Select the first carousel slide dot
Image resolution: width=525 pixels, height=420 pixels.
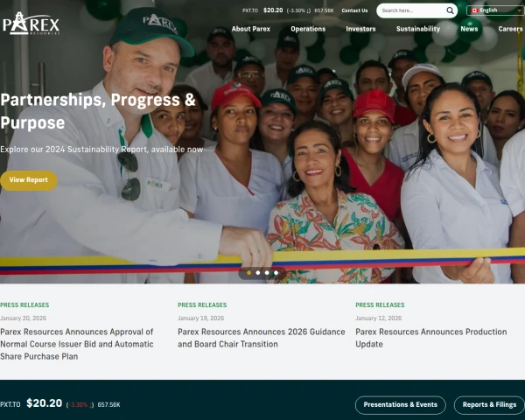coord(248,273)
